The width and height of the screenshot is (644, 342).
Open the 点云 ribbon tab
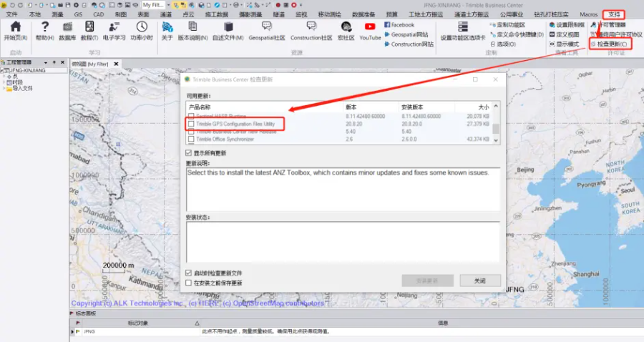[188, 14]
